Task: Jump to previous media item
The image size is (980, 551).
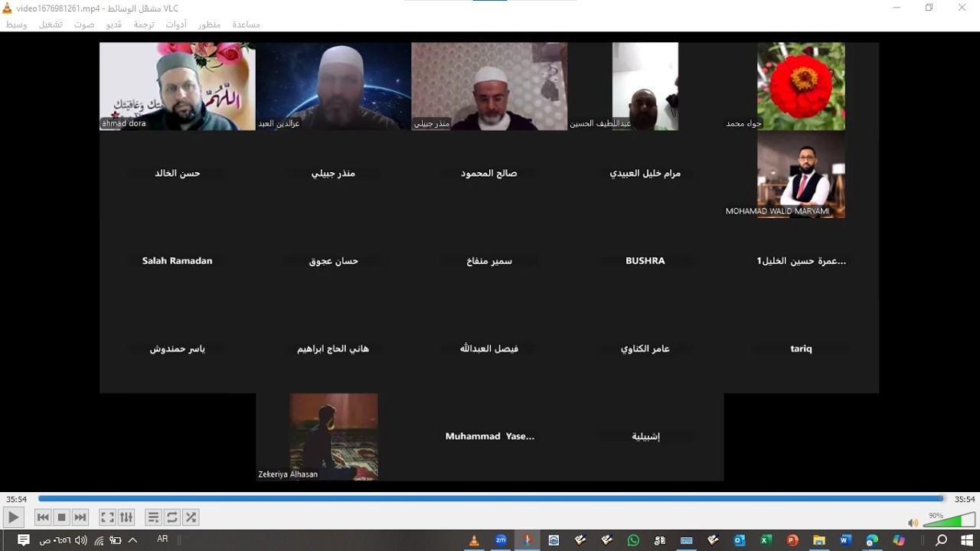Action: tap(43, 517)
